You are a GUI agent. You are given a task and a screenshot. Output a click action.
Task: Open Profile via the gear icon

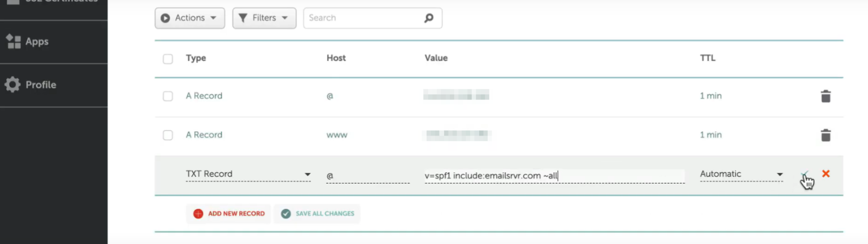[x=12, y=85]
